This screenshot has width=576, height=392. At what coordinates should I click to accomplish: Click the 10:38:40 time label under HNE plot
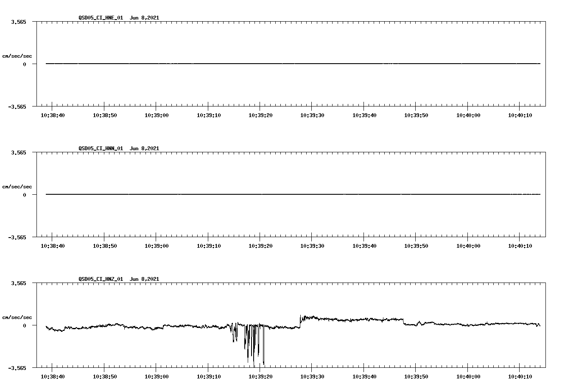(x=53, y=115)
